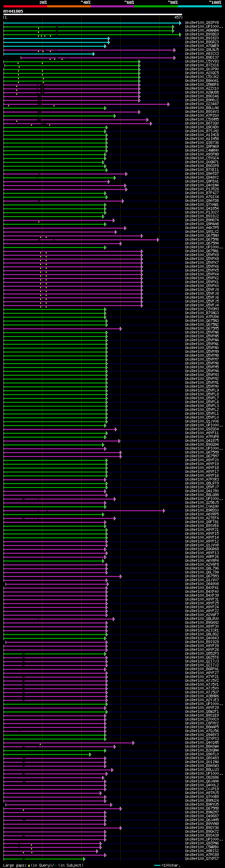Select the UniRef100_Q5N8F6 label

click(202, 85)
